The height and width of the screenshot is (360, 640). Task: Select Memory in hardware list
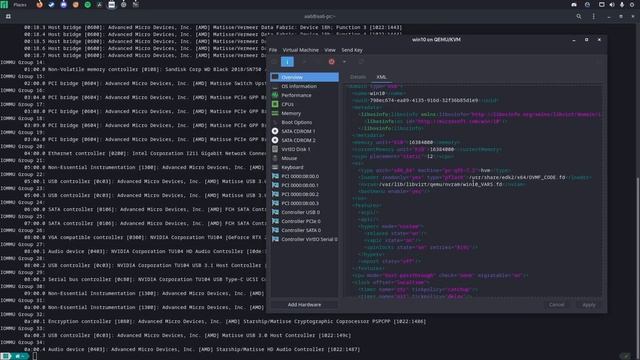pos(304,113)
